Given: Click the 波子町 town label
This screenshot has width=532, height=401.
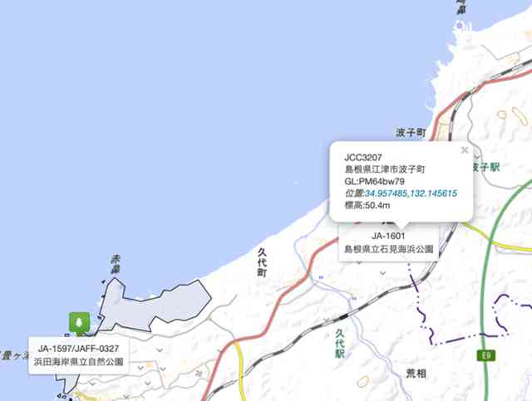Looking at the screenshot, I should pyautogui.click(x=410, y=132).
